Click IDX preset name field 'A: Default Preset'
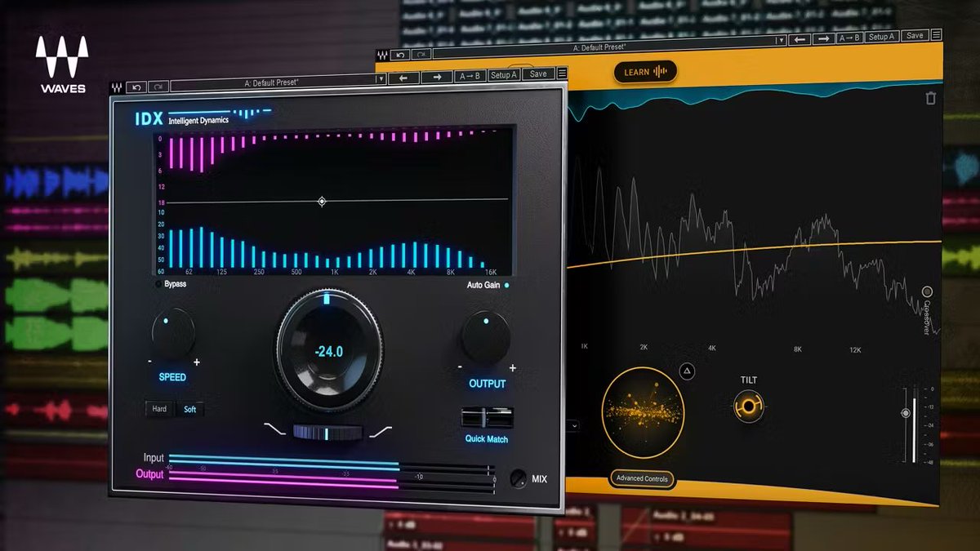 click(x=272, y=82)
